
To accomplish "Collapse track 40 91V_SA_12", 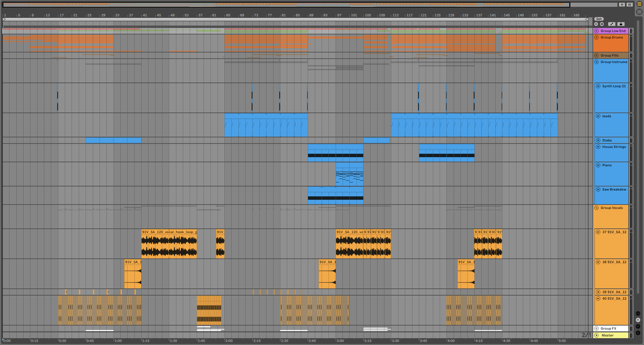I will pyautogui.click(x=598, y=299).
